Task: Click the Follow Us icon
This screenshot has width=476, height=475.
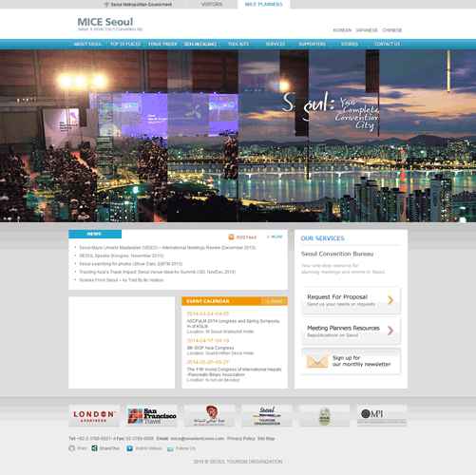Action: 170,448
